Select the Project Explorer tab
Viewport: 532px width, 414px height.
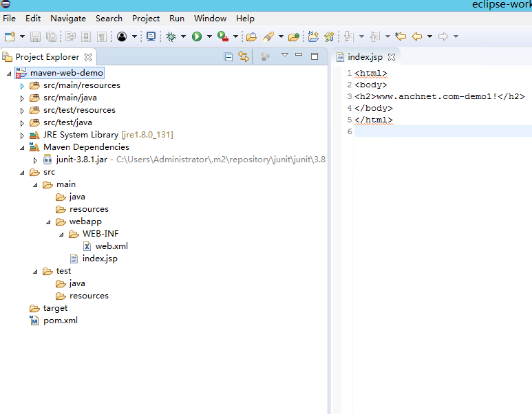[x=47, y=57]
